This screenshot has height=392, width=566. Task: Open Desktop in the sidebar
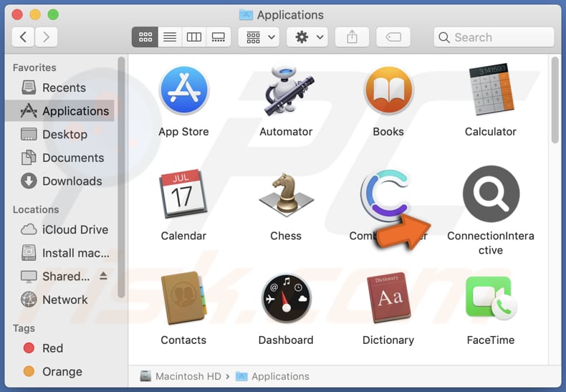(60, 134)
